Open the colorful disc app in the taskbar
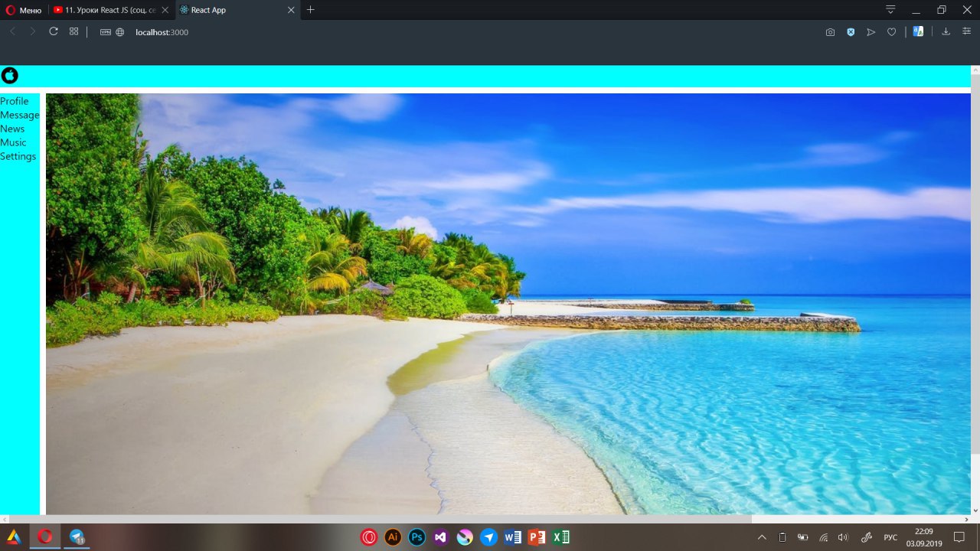980x551 pixels. click(x=465, y=537)
